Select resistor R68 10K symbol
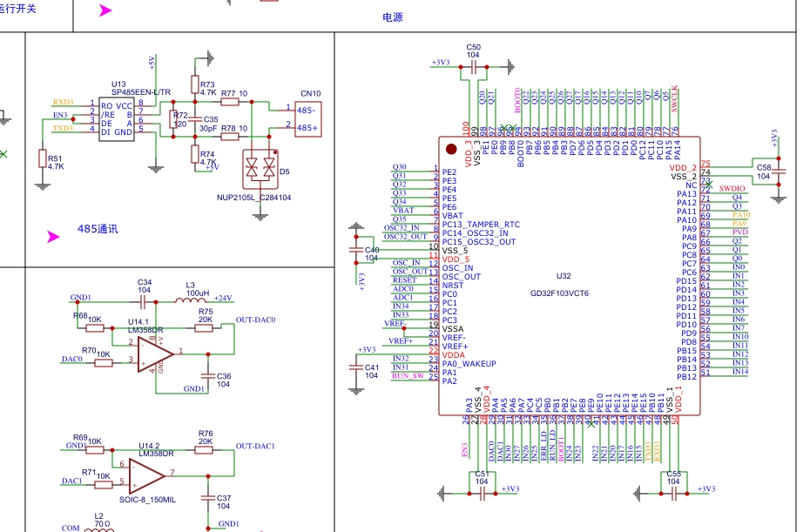The image size is (810, 532). pyautogui.click(x=95, y=328)
